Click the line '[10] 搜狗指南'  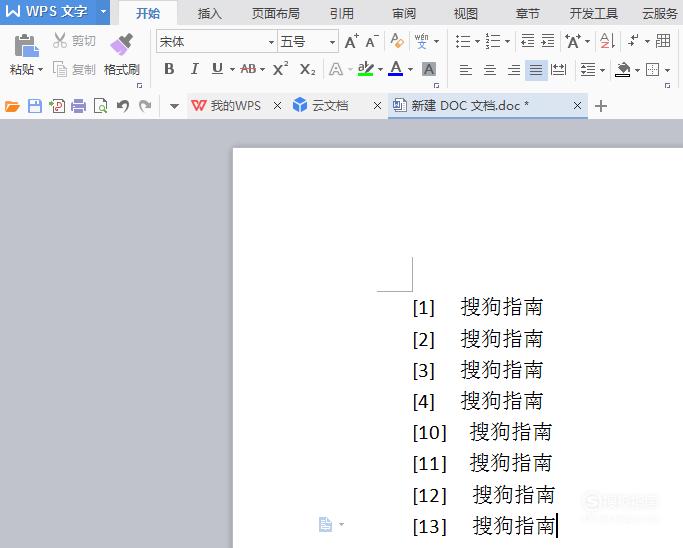482,432
